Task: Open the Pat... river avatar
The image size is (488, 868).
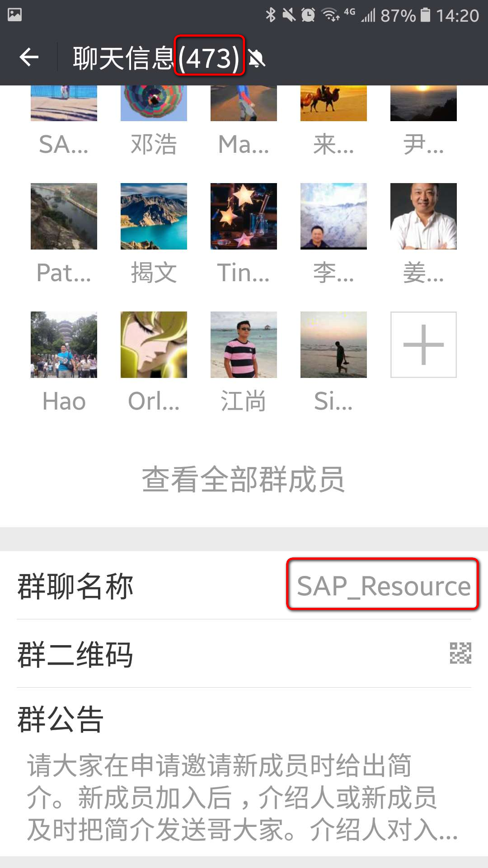Action: click(x=64, y=216)
